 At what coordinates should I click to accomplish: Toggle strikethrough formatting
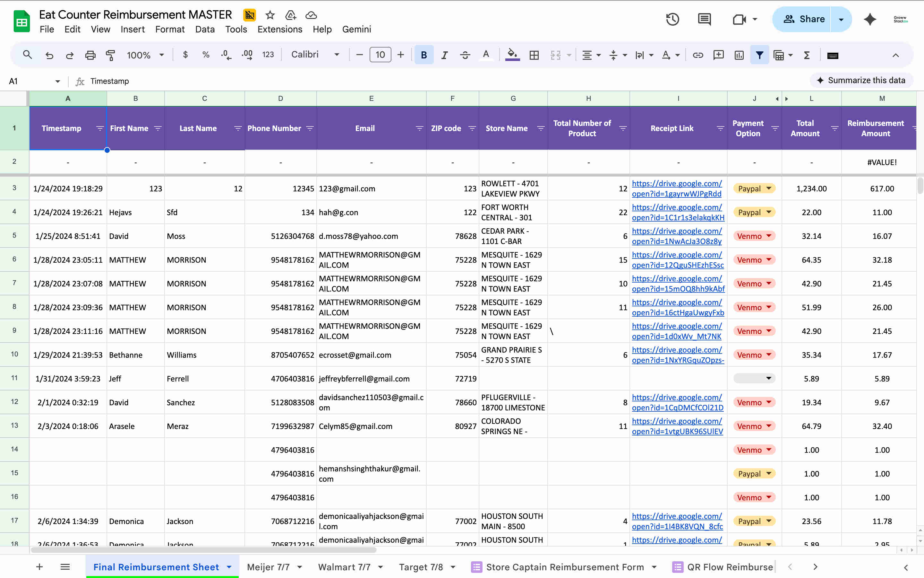[465, 55]
